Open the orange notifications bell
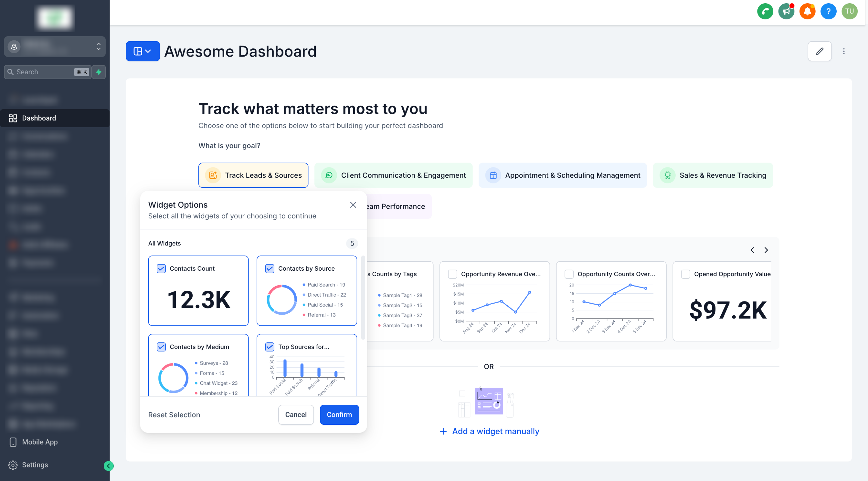 pos(807,11)
